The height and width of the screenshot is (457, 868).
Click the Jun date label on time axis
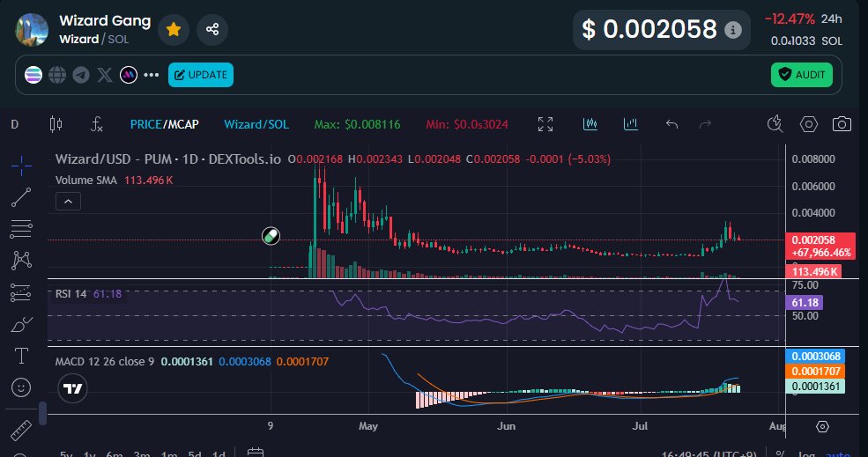tap(506, 426)
